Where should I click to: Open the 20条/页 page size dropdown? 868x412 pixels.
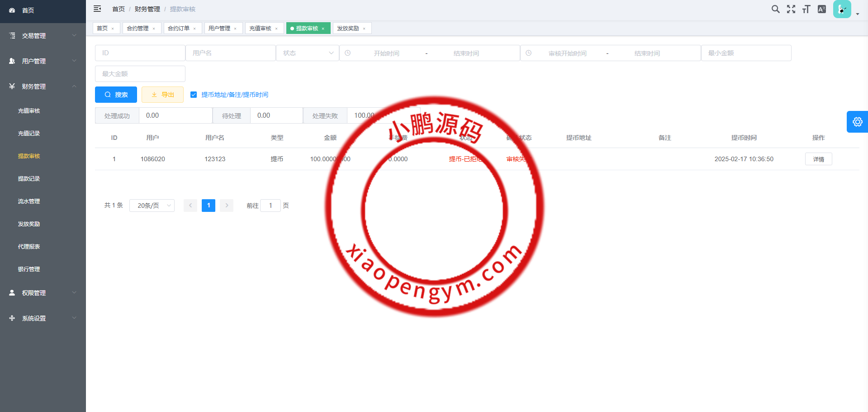(x=152, y=206)
